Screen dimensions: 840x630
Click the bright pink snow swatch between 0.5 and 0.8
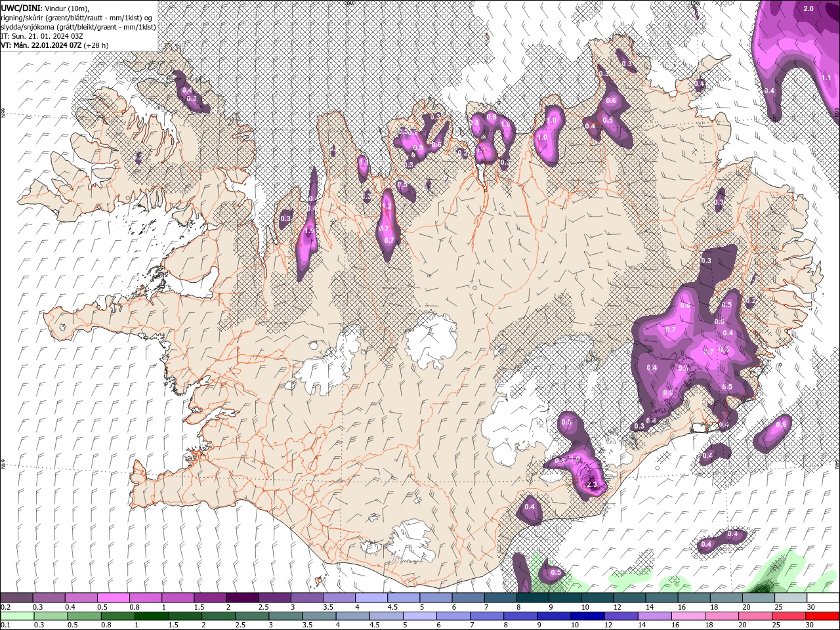[x=113, y=598]
